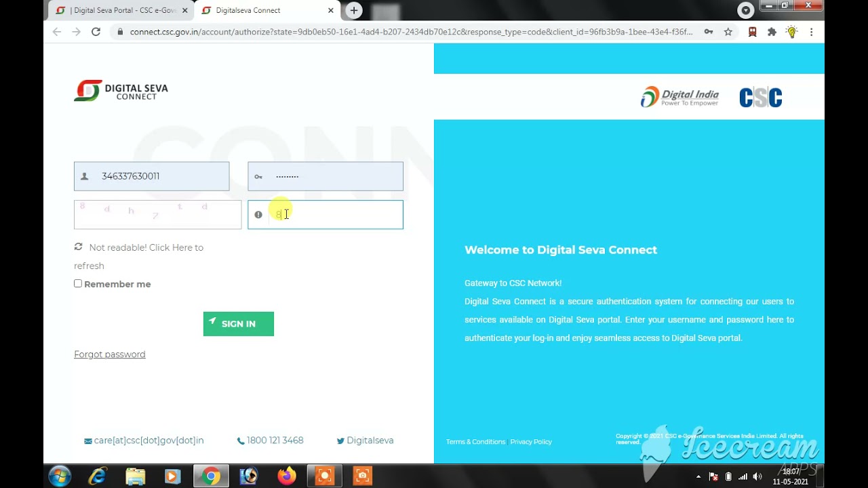The height and width of the screenshot is (488, 868).
Task: Click the yellow light bulb extension icon
Action: tap(791, 32)
